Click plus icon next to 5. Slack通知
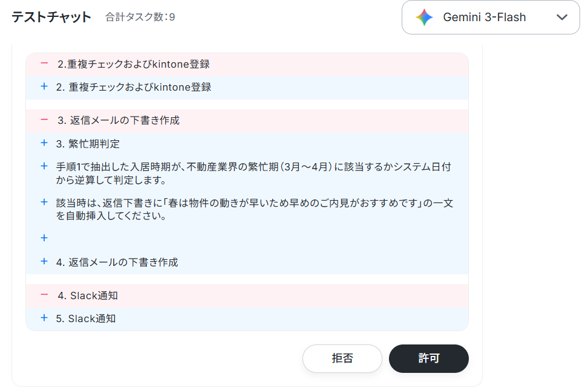This screenshot has width=588, height=391. [x=44, y=318]
